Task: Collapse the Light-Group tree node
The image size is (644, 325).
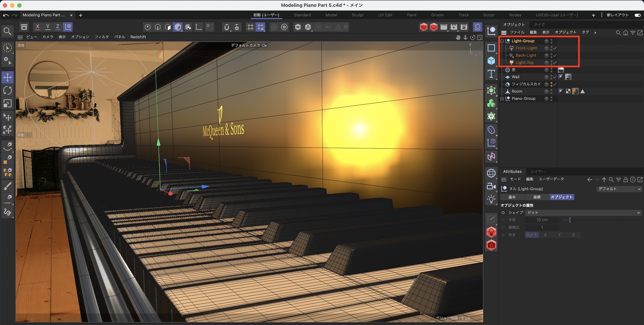Action: pyautogui.click(x=502, y=41)
